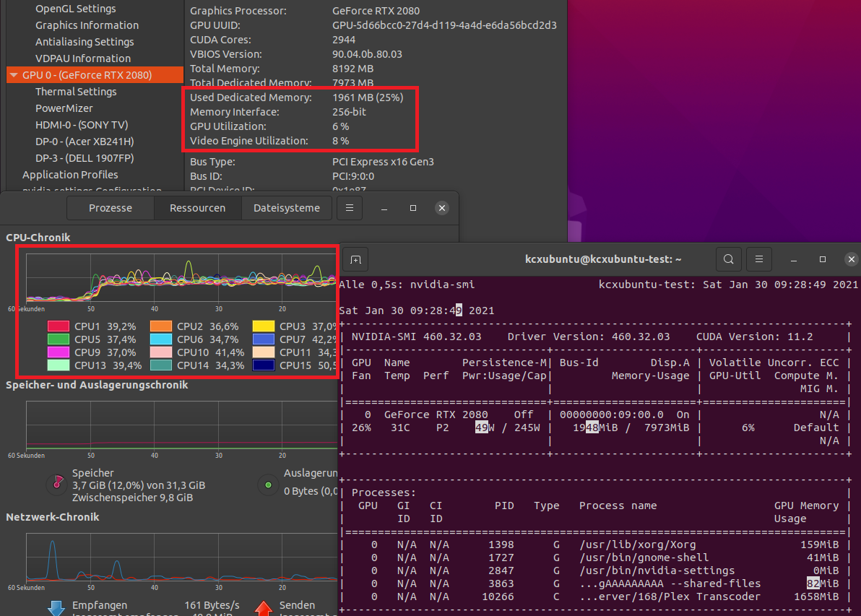Change the CPU7 blue color swatch
Screen dimensions: 861x616
coord(264,339)
